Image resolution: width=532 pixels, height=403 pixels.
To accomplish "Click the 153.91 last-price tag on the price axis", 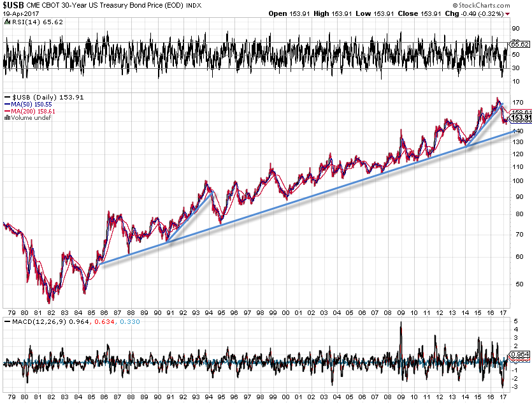I will click(x=521, y=118).
